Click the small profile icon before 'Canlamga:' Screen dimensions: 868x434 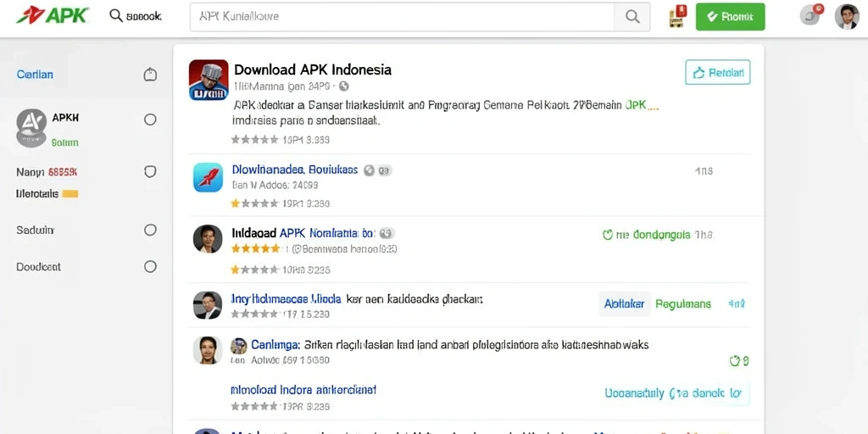coord(238,346)
